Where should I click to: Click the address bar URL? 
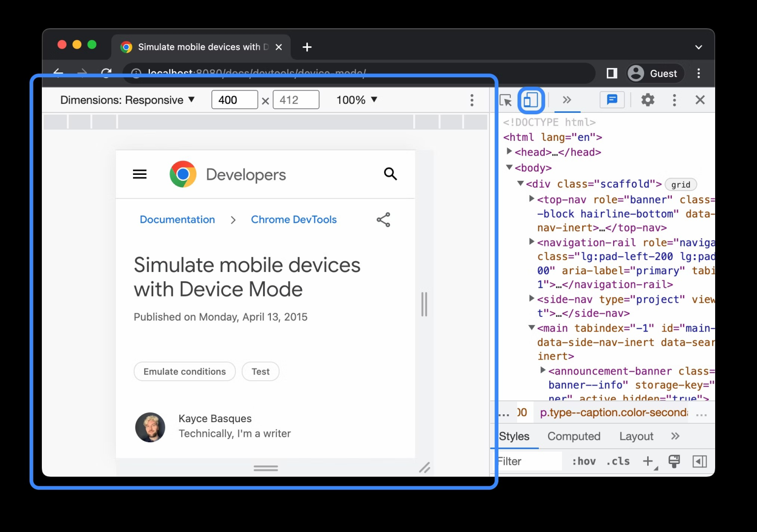tap(257, 73)
